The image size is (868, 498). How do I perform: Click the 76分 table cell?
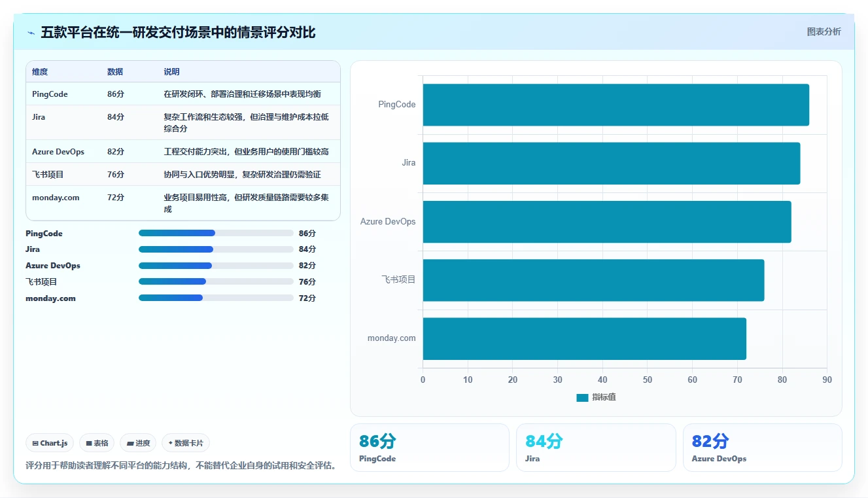tap(116, 175)
